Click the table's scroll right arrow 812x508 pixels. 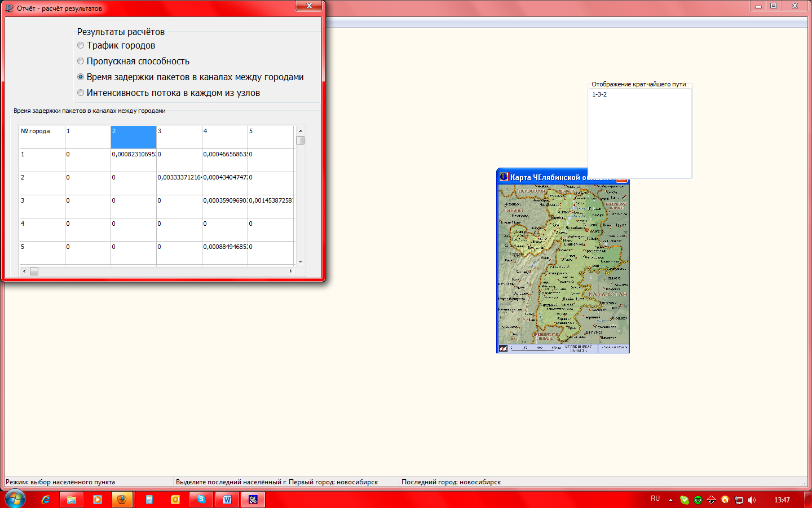(290, 271)
